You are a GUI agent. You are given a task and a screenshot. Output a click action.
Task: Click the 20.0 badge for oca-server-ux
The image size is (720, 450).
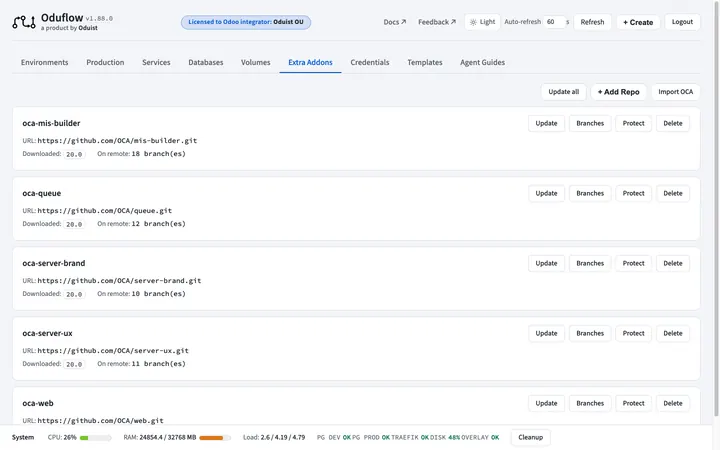tap(74, 364)
